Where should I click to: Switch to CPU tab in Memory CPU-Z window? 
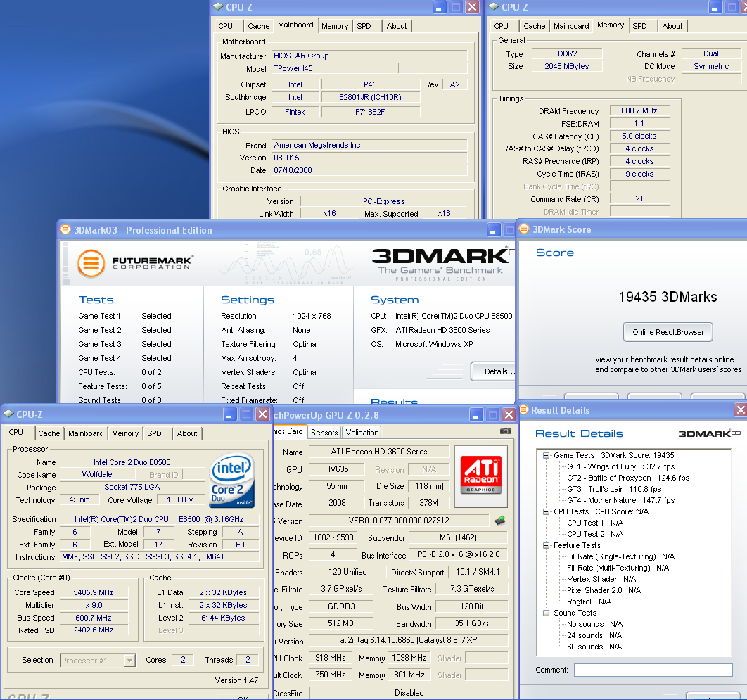coord(502,26)
